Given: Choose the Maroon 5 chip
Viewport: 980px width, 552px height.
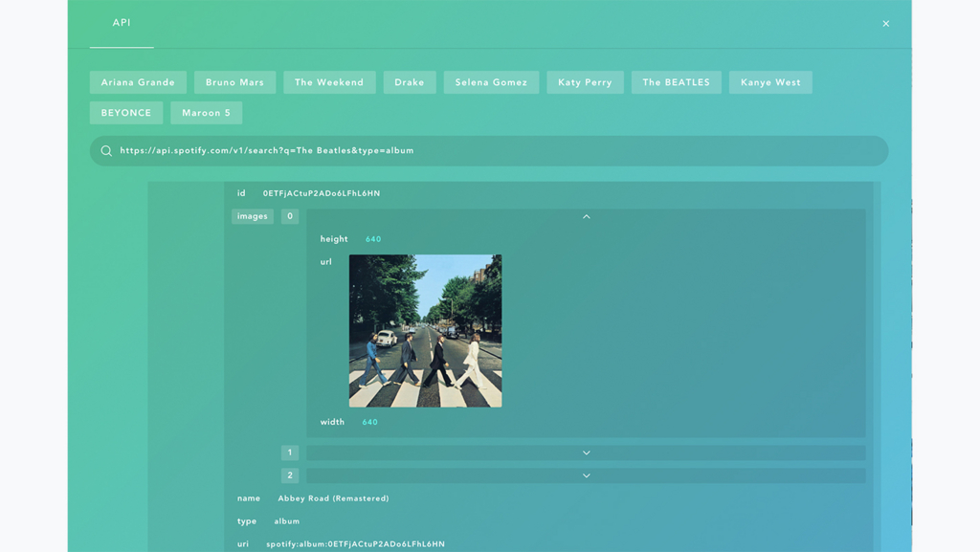Looking at the screenshot, I should click(x=207, y=113).
